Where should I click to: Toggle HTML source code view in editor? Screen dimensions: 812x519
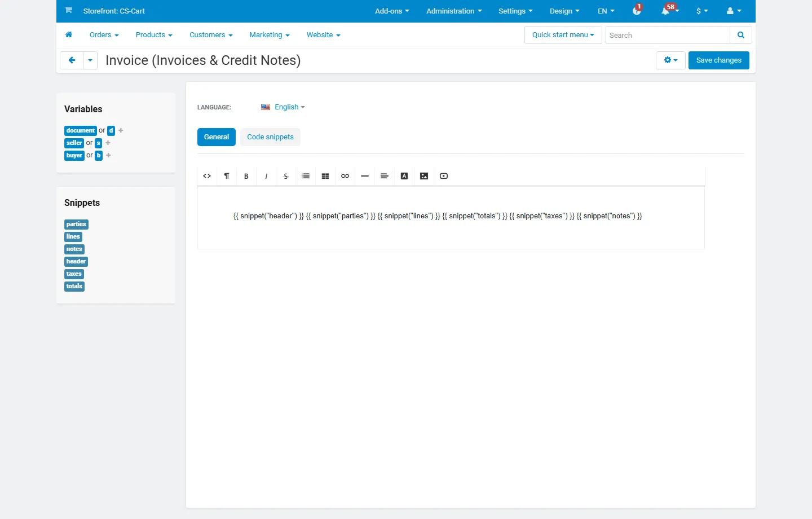pyautogui.click(x=207, y=176)
